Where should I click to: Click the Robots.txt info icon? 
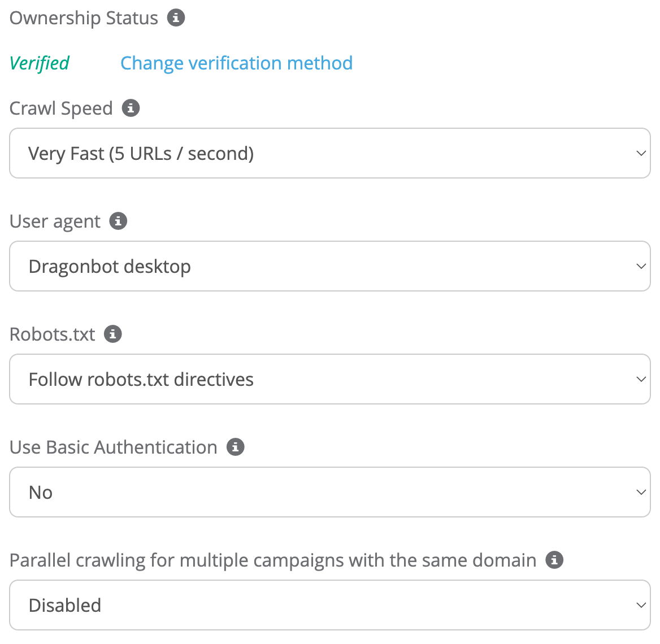[113, 334]
